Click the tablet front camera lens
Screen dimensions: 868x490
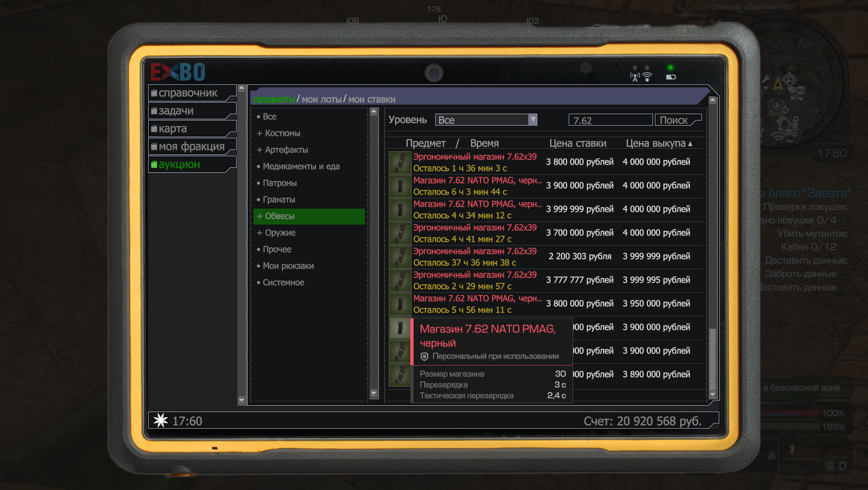pos(434,73)
